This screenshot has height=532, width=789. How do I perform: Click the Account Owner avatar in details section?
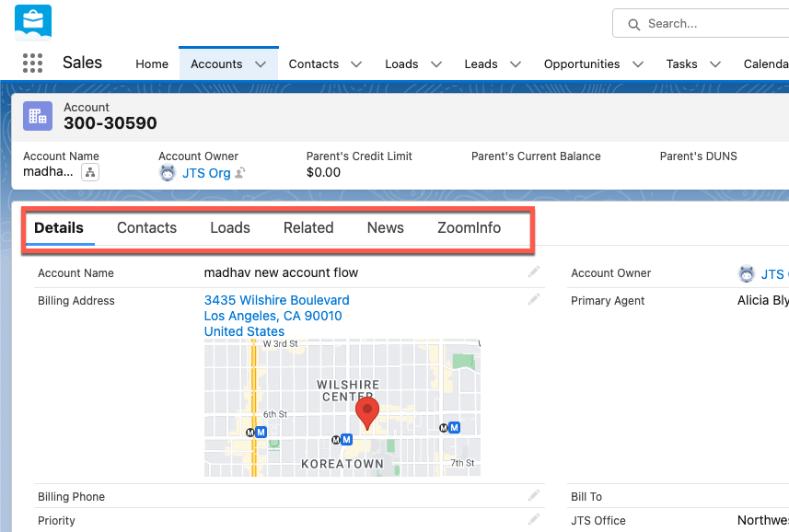coord(747,273)
